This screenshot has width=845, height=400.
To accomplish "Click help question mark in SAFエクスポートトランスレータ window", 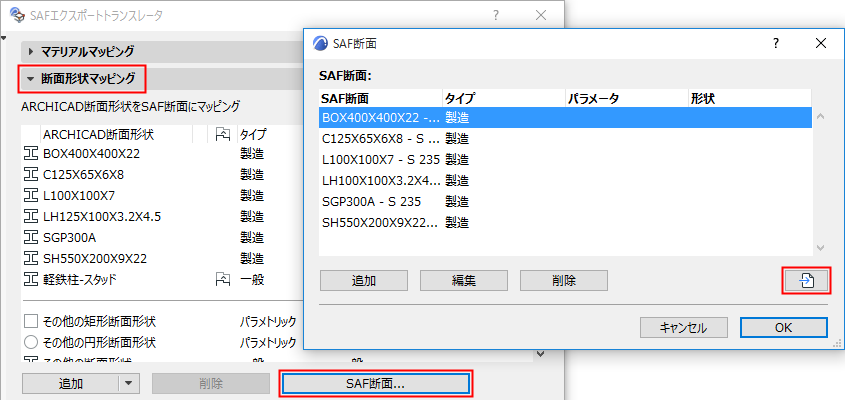I will [x=496, y=16].
